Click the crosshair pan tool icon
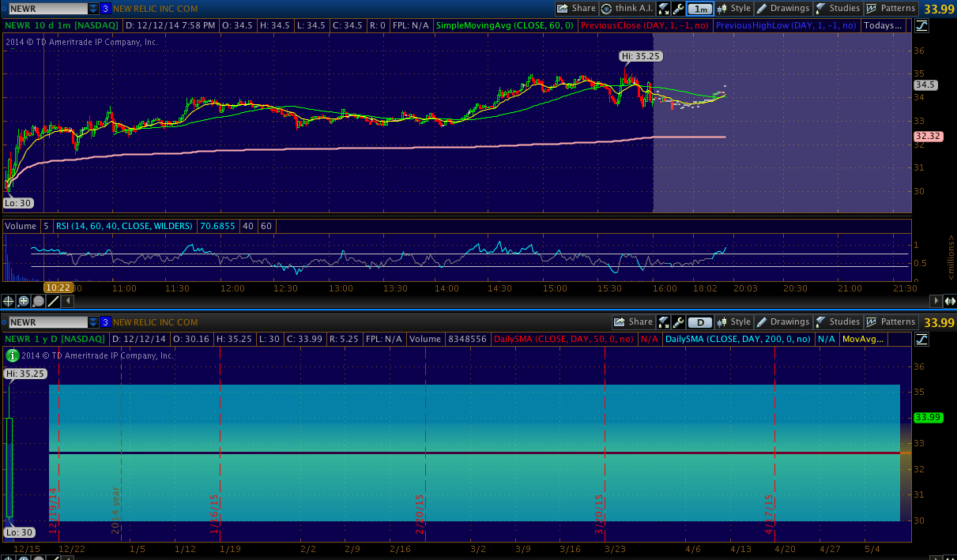The width and height of the screenshot is (957, 560). pyautogui.click(x=9, y=301)
